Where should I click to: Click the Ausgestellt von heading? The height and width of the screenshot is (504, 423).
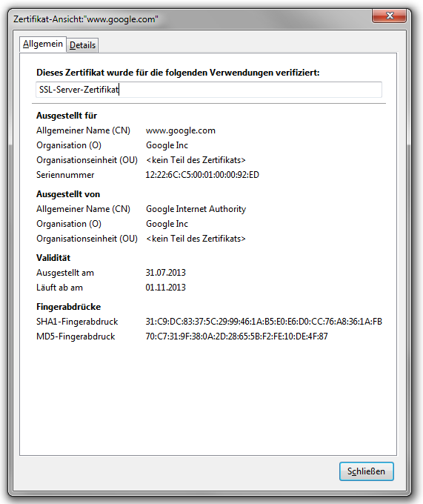coord(68,194)
